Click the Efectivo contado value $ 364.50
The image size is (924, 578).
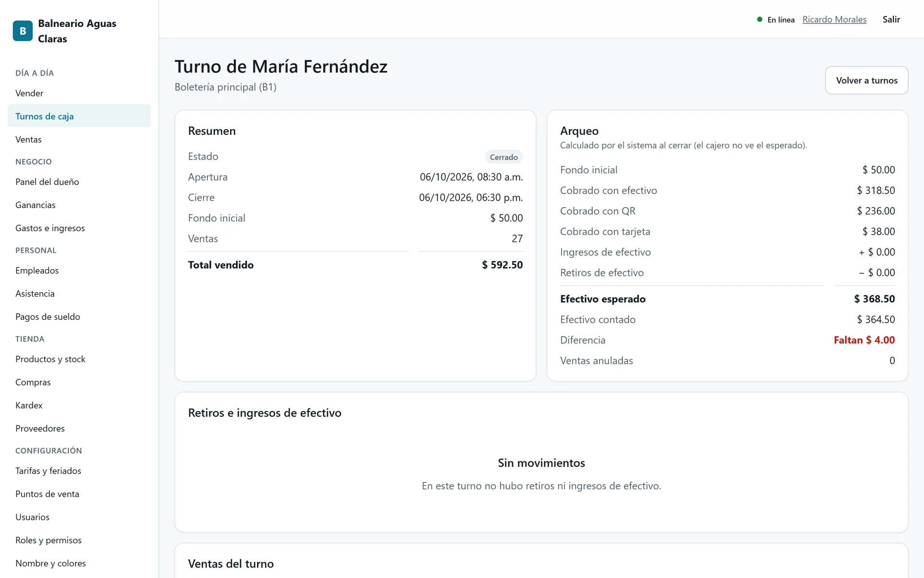point(875,319)
